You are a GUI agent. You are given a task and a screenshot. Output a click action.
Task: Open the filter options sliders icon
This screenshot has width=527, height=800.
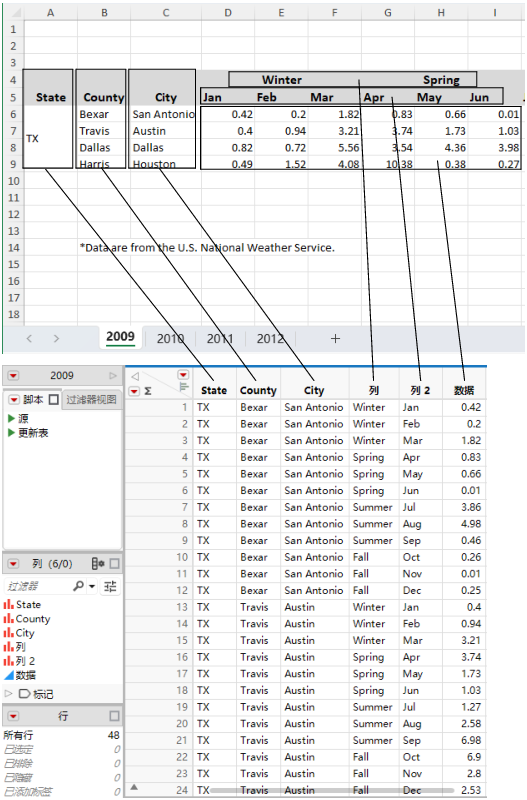(110, 586)
